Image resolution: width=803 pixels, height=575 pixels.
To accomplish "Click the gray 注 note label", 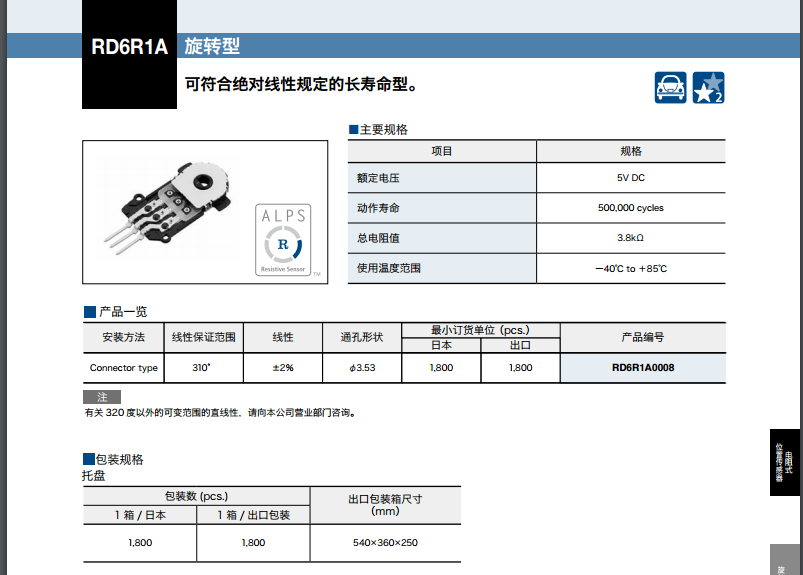I will point(102,397).
